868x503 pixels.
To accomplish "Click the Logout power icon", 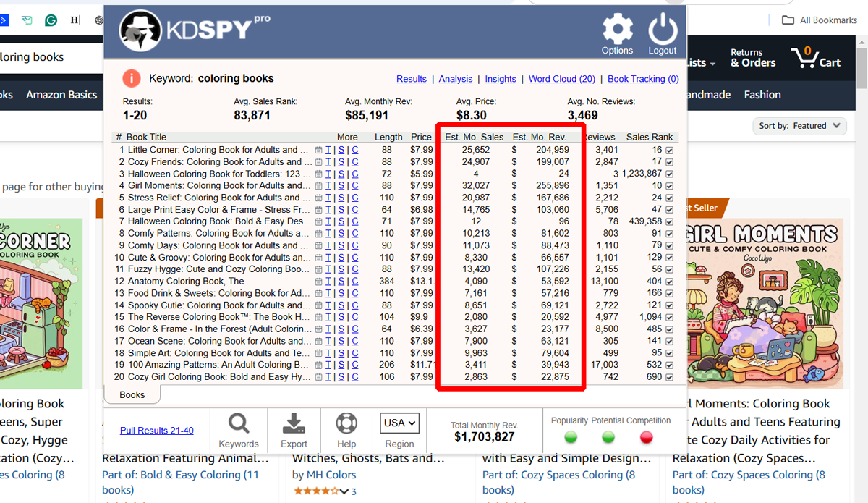I will tap(662, 30).
